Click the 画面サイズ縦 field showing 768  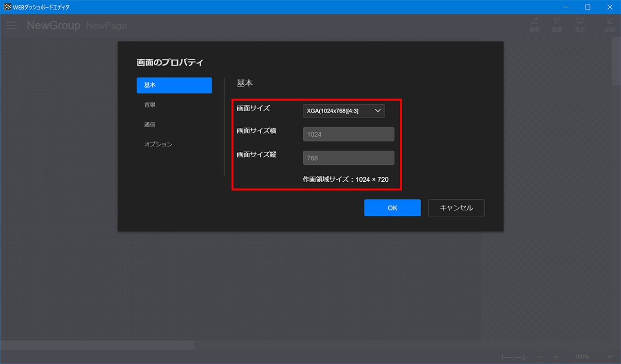click(348, 158)
